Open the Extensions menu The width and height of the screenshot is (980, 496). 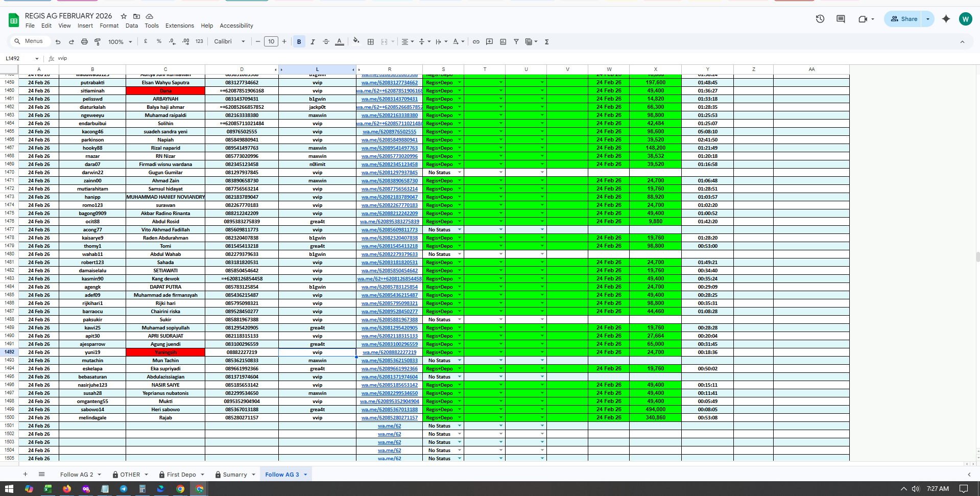pos(180,26)
